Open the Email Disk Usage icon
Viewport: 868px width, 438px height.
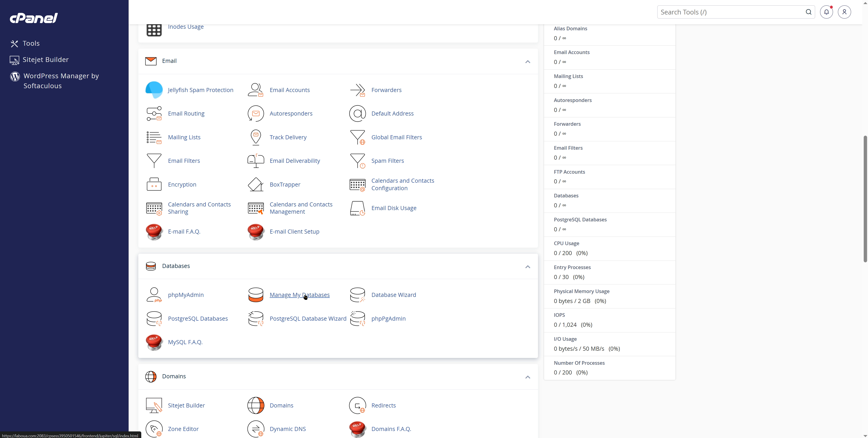coord(358,208)
